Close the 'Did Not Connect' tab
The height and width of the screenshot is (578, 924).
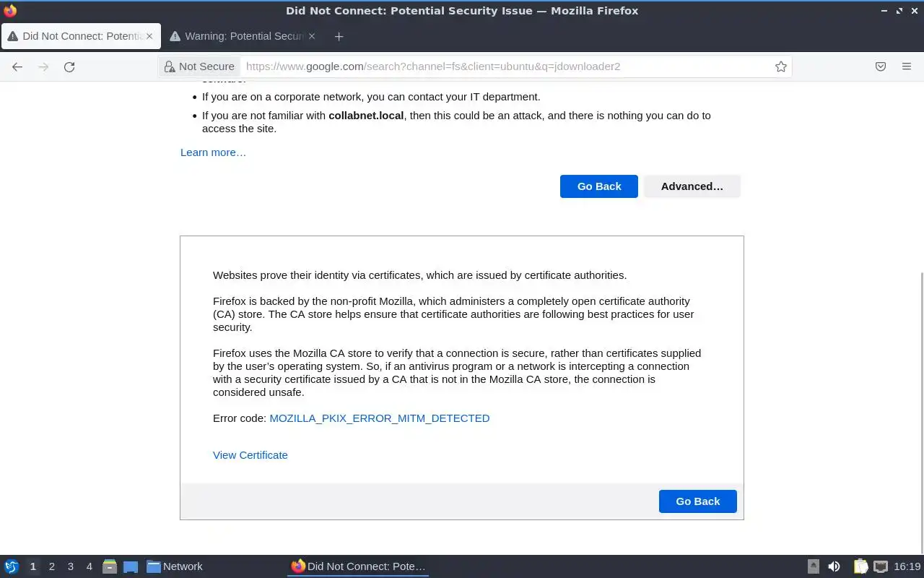[x=149, y=36]
